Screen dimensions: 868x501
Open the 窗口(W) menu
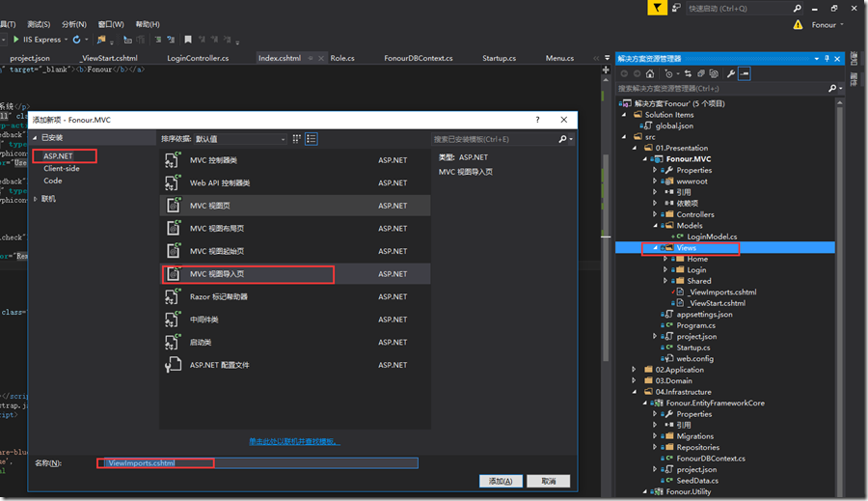[111, 24]
